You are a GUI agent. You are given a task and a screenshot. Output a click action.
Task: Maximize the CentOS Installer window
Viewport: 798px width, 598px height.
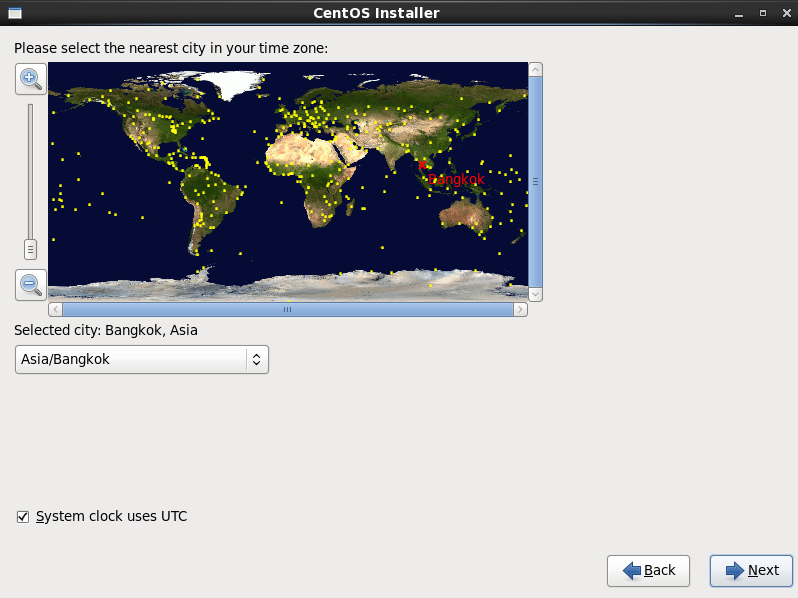(763, 13)
